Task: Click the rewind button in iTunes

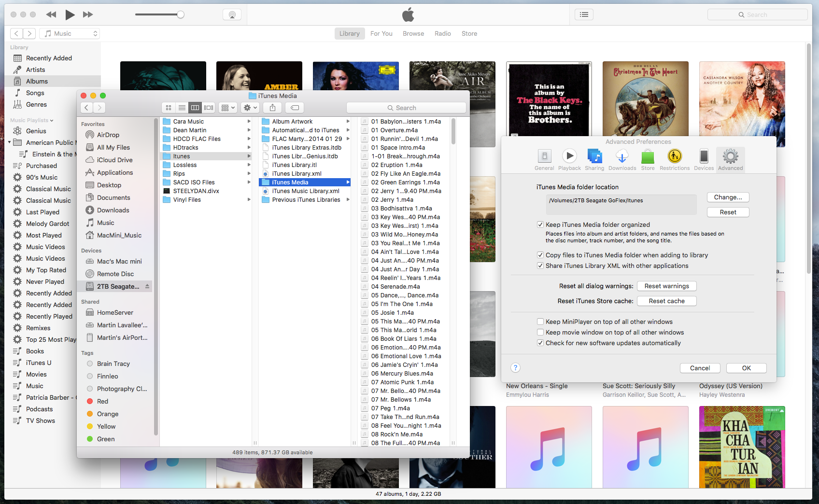Action: [x=51, y=14]
